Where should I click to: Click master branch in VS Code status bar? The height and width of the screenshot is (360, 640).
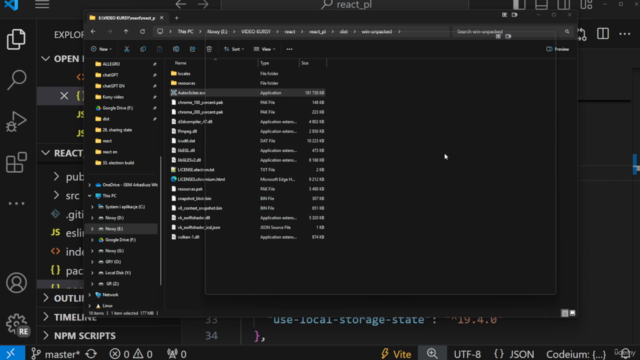pyautogui.click(x=56, y=354)
